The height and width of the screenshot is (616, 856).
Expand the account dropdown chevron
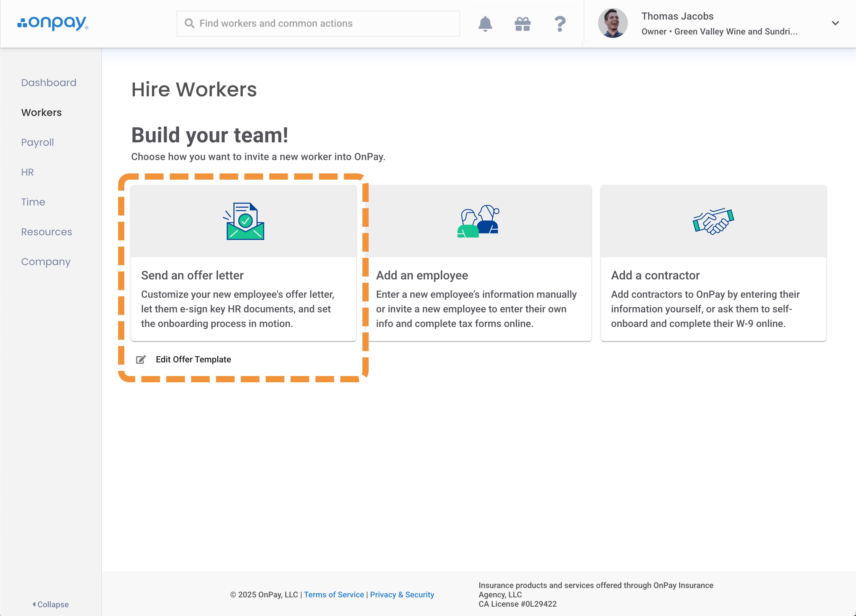835,23
